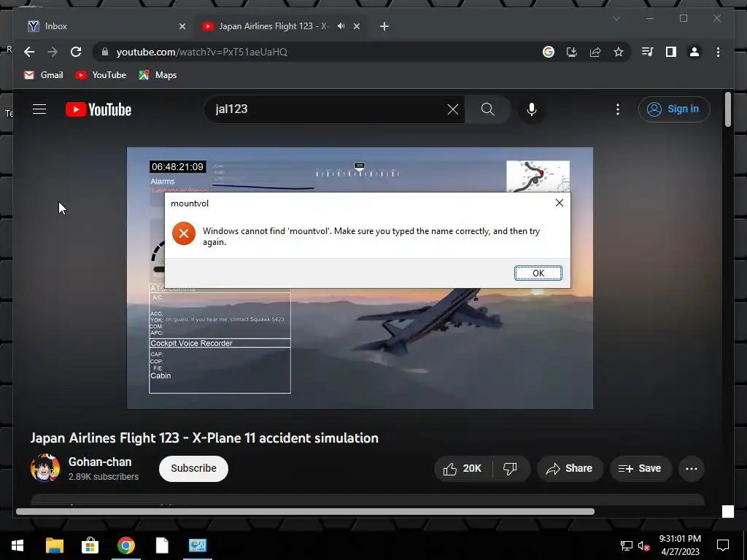The height and width of the screenshot is (560, 747).
Task: Save the video to a playlist
Action: click(640, 469)
